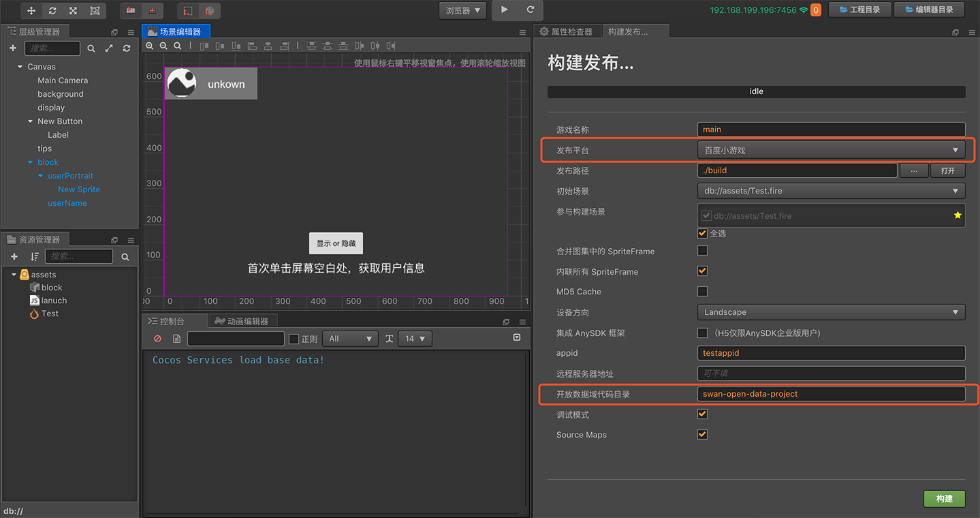Viewport: 980px width, 518px height.
Task: Click the red globe toolbar icon
Action: tap(210, 11)
